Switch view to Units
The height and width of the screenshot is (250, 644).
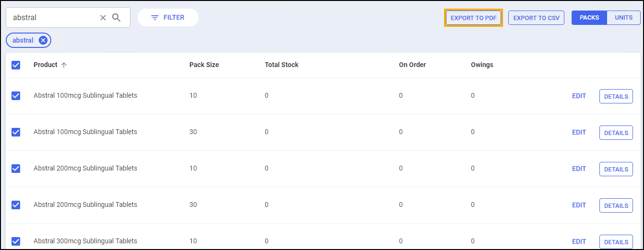pos(623,18)
